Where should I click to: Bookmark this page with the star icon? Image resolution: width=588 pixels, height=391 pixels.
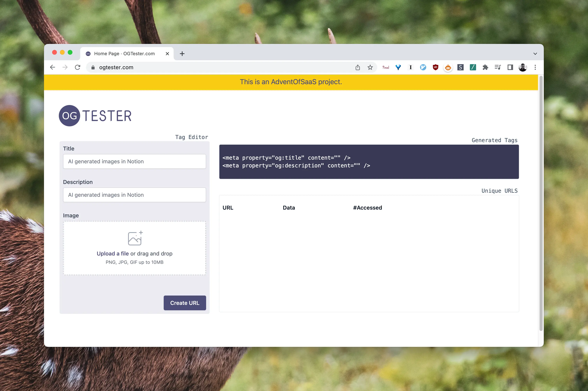pos(370,67)
